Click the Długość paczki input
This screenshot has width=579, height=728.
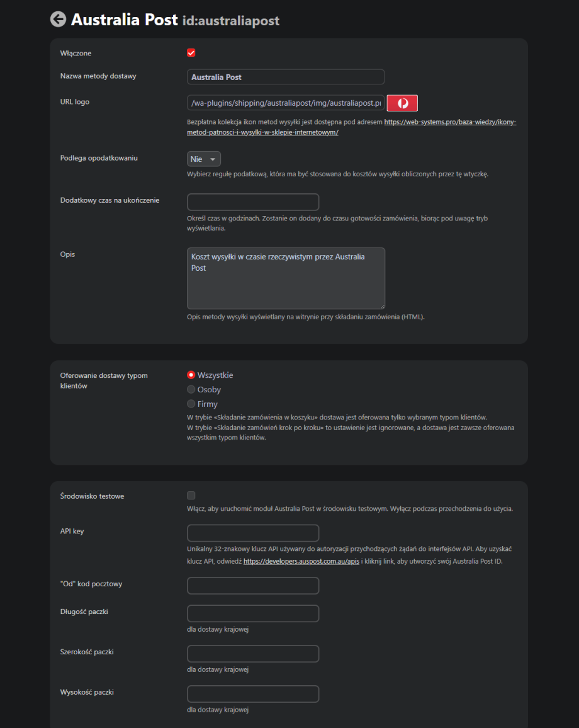coord(253,613)
